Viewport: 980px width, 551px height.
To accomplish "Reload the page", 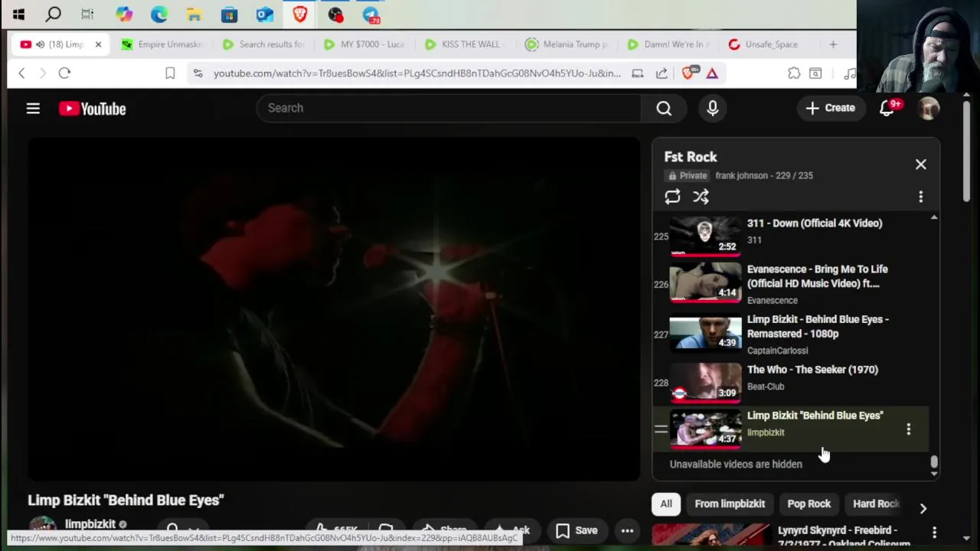I will (64, 73).
